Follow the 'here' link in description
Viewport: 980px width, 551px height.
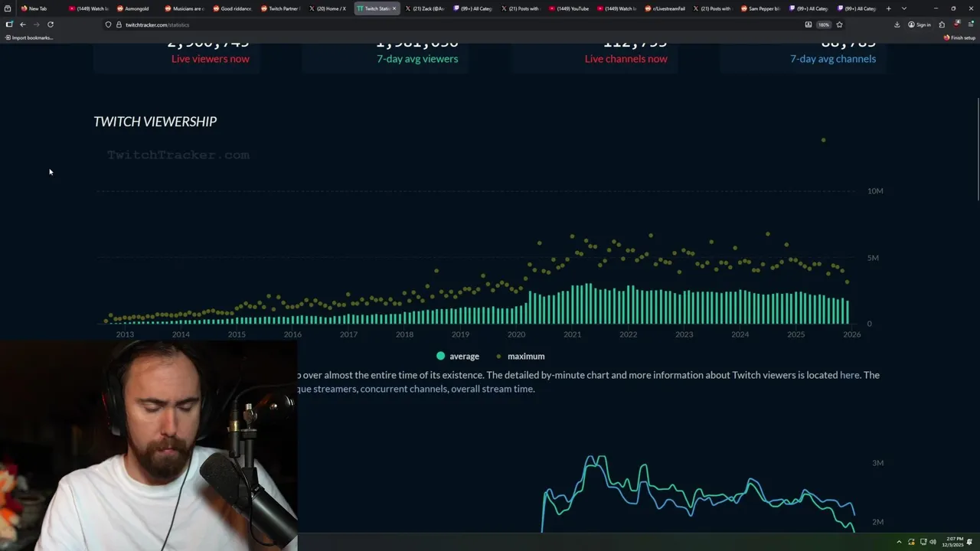pyautogui.click(x=850, y=375)
